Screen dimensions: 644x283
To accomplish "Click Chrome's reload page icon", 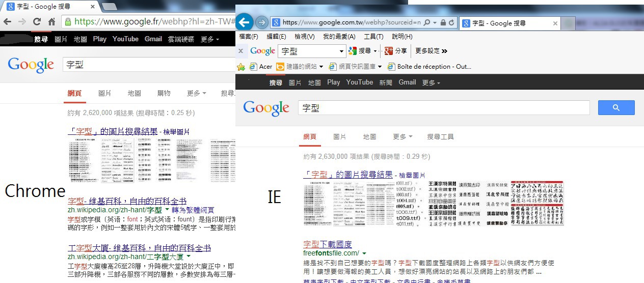I will point(37,22).
